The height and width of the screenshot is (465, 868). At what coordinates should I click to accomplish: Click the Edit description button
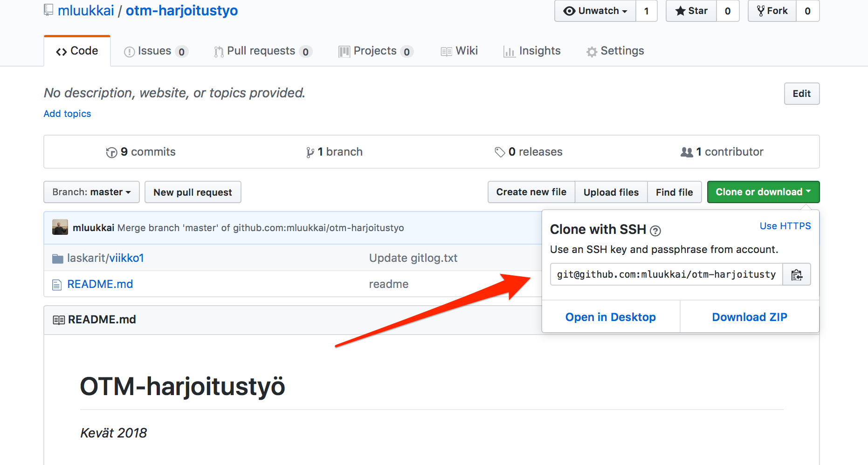[x=802, y=94]
